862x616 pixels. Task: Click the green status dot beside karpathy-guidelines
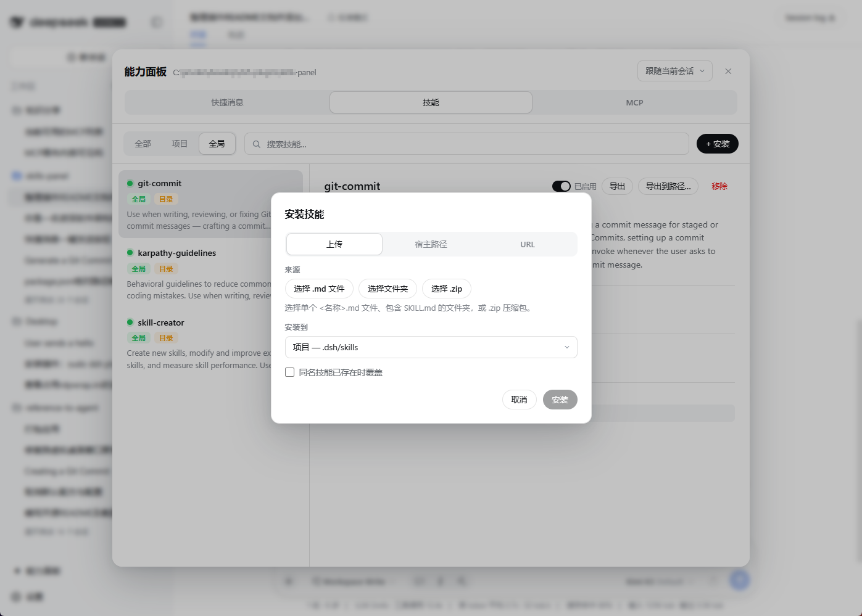(x=130, y=253)
